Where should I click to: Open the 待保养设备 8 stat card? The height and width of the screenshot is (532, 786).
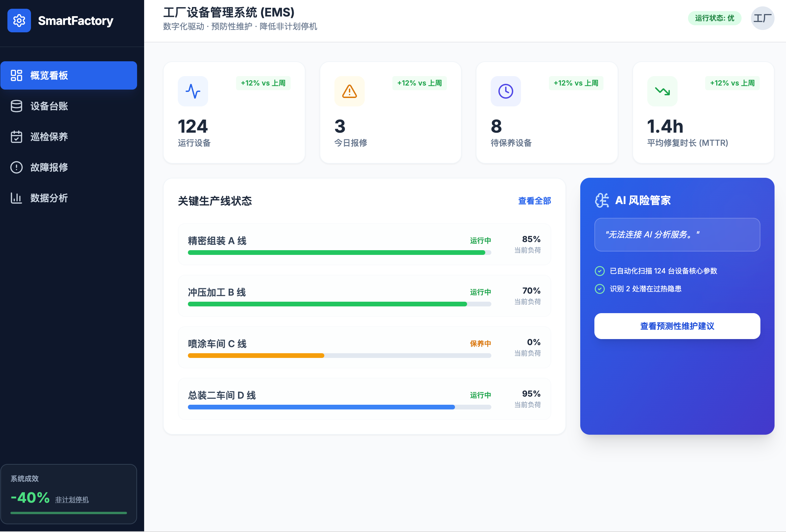point(547,112)
